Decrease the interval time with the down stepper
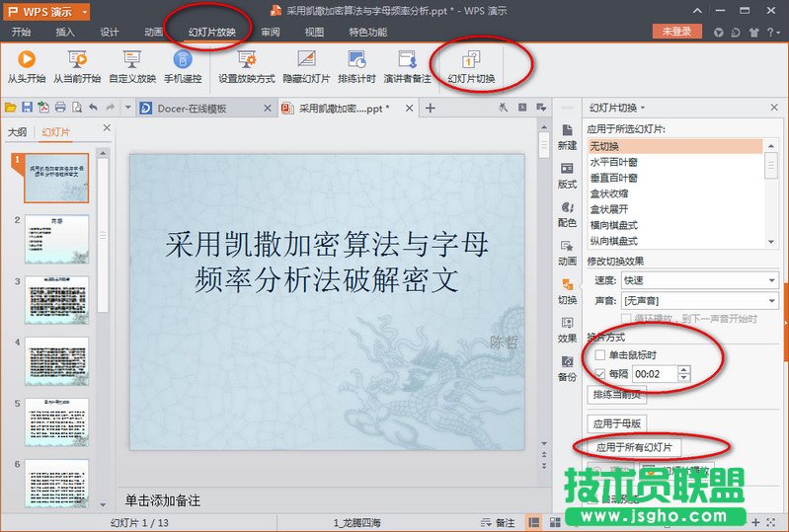Viewport: 789px width, 532px height. 683,378
